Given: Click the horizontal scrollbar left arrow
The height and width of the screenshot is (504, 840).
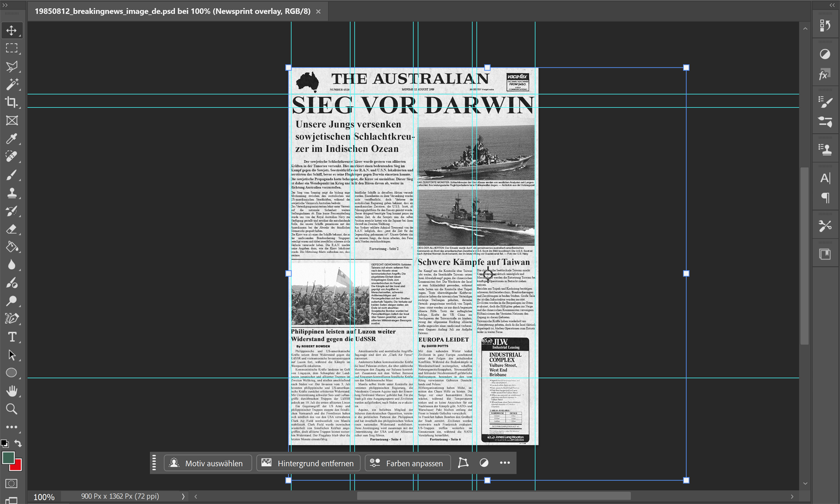Looking at the screenshot, I should tap(196, 497).
